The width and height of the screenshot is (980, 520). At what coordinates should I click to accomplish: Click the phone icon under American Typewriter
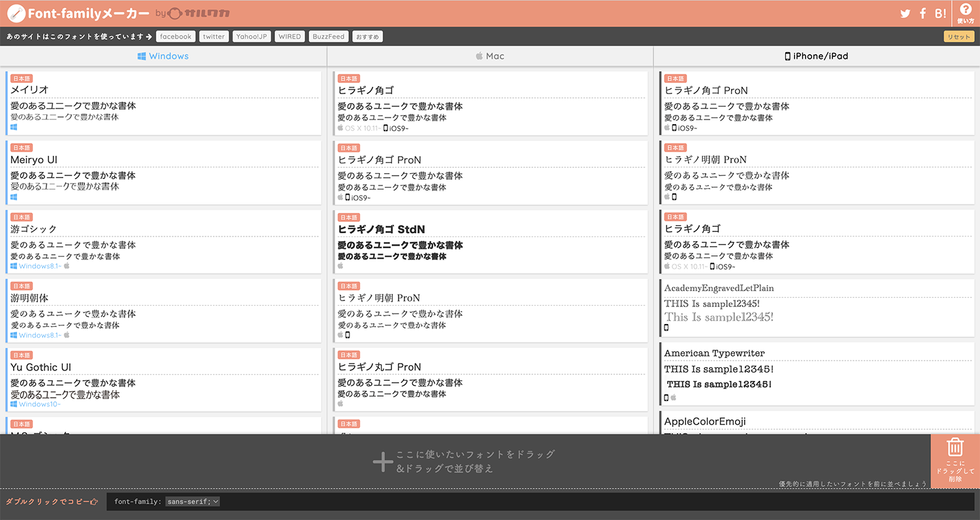666,397
